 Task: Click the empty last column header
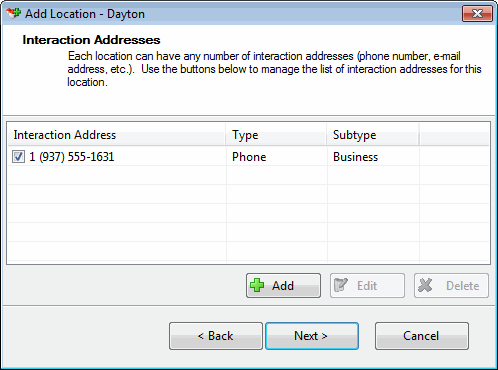point(454,135)
